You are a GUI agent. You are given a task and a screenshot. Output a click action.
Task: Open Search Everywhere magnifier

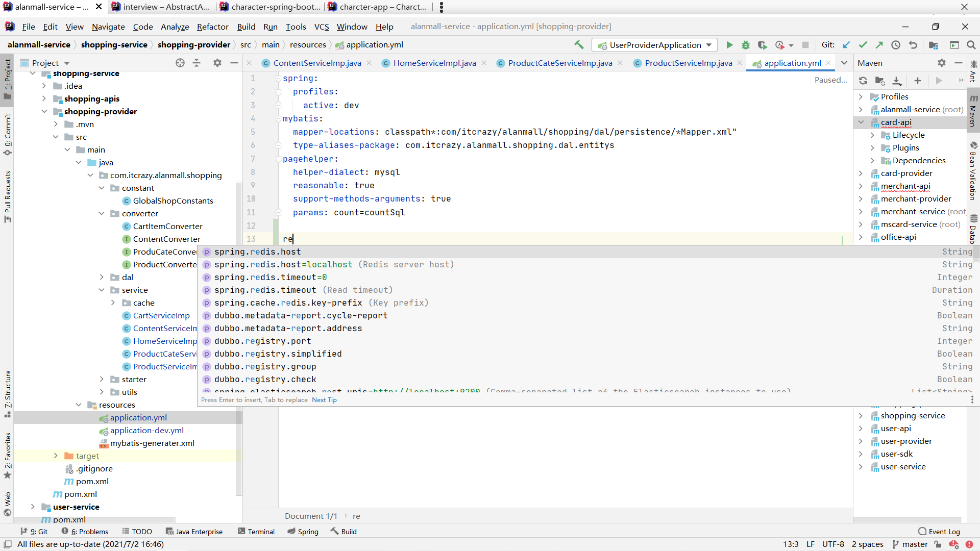coord(971,45)
